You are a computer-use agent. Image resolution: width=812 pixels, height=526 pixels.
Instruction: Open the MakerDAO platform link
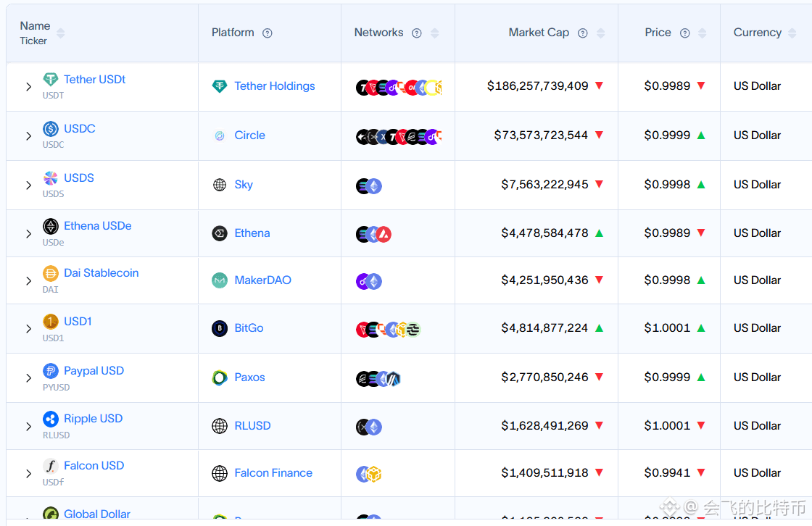(263, 280)
